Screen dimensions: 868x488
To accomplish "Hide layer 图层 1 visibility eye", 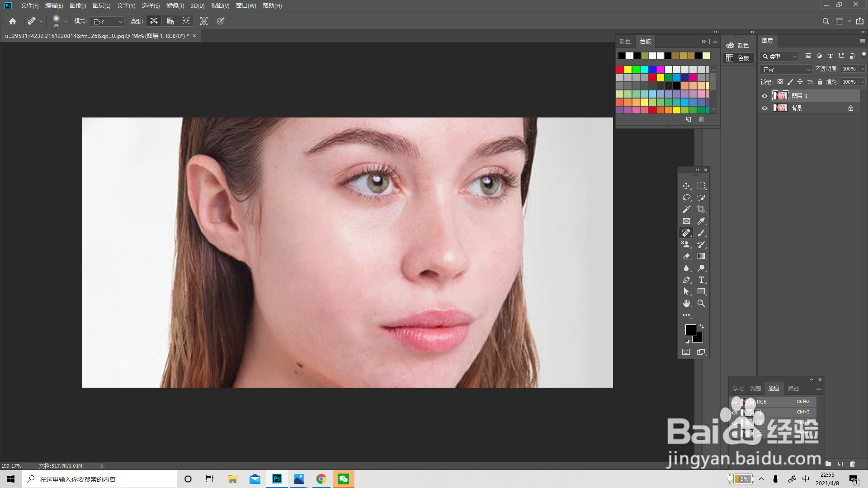I will point(764,96).
